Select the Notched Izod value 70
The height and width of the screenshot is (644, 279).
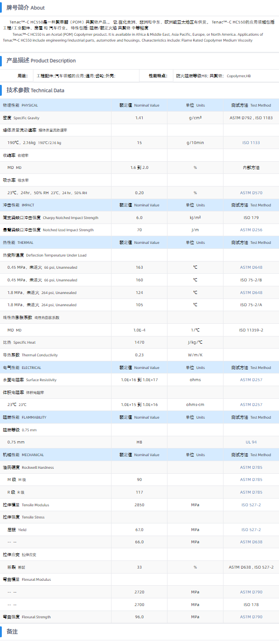(x=139, y=230)
